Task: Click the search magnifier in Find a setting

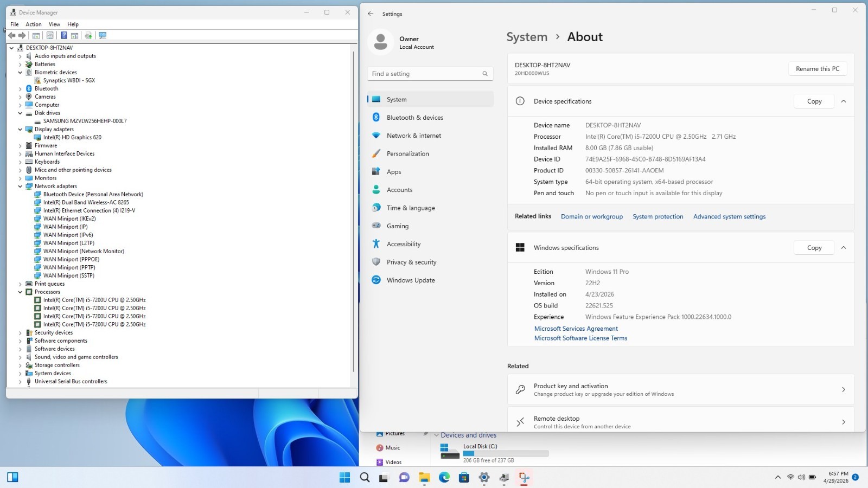Action: 485,74
